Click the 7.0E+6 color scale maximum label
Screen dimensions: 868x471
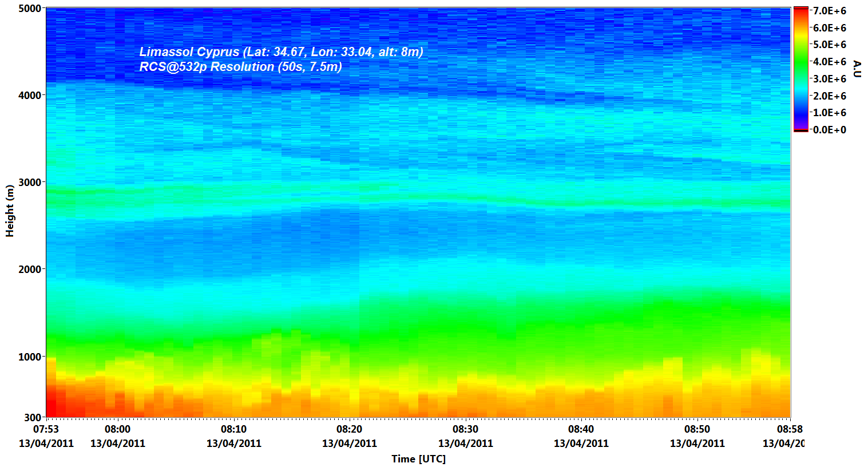pos(829,11)
